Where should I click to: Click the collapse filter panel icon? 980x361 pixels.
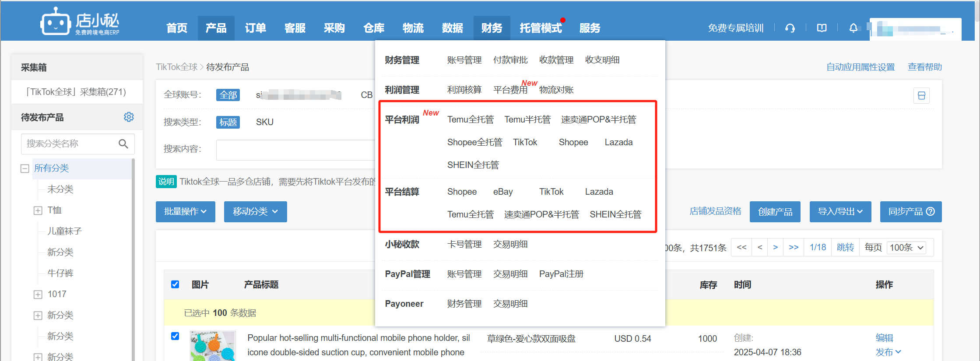pyautogui.click(x=921, y=95)
